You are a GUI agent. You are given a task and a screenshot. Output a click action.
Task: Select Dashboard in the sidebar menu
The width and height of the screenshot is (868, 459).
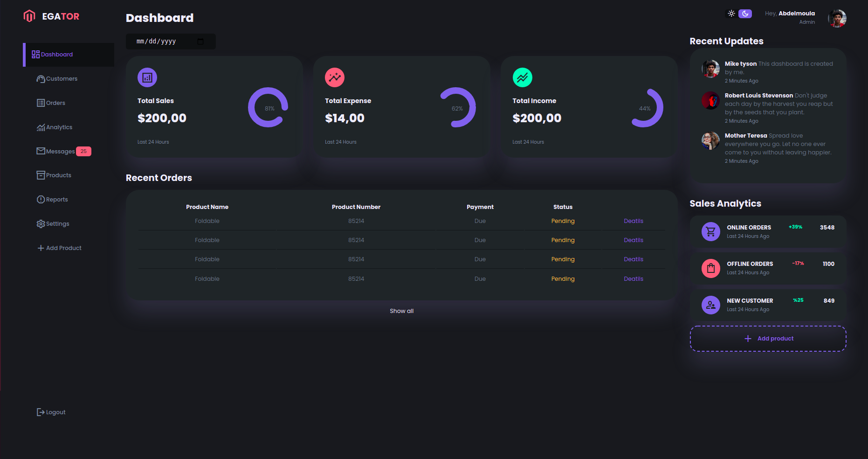57,54
